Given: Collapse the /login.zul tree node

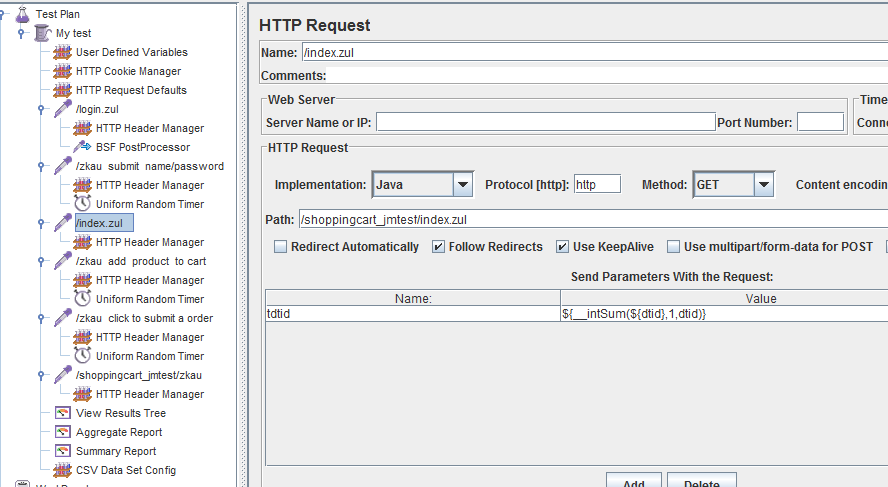Looking at the screenshot, I should point(41,109).
